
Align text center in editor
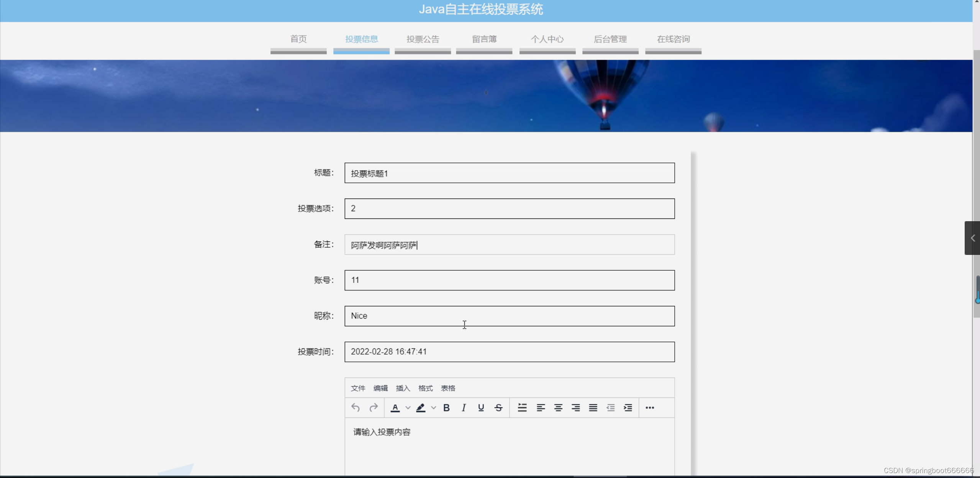(558, 407)
